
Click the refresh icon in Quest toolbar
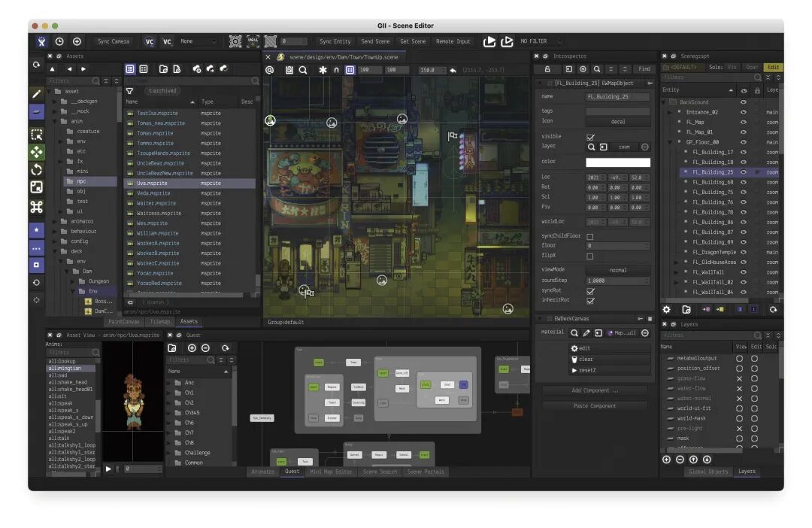pyautogui.click(x=226, y=348)
